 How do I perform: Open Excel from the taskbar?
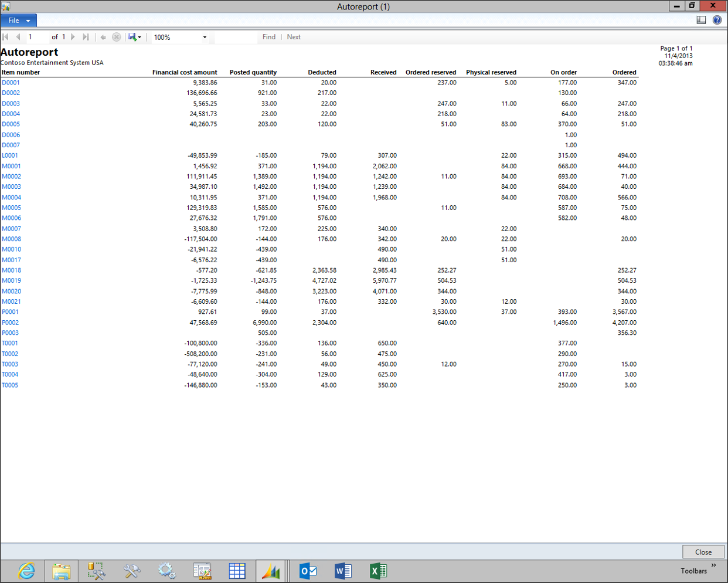[x=378, y=571]
